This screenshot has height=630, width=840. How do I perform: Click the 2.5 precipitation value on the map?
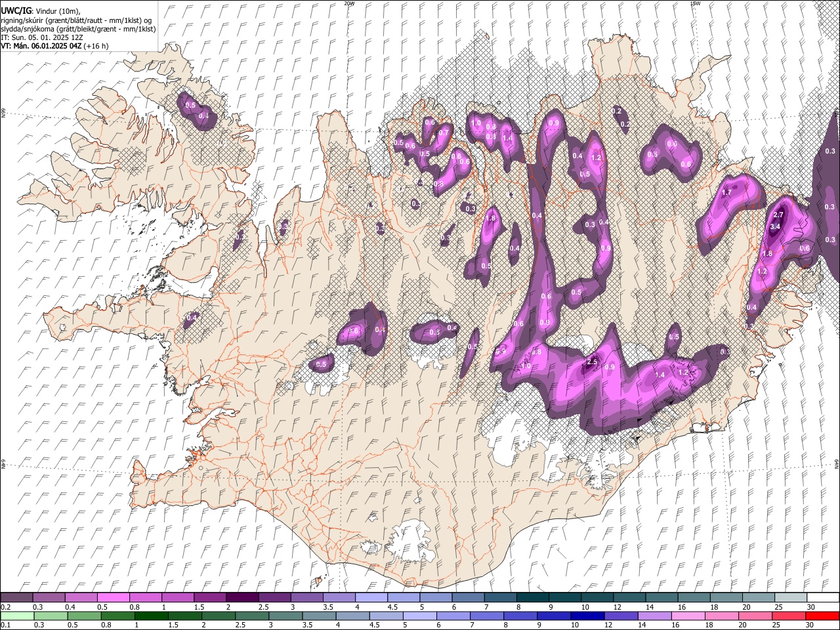click(592, 362)
